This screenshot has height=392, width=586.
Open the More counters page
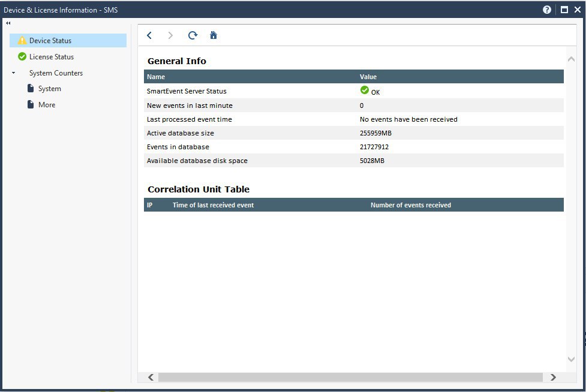click(47, 104)
